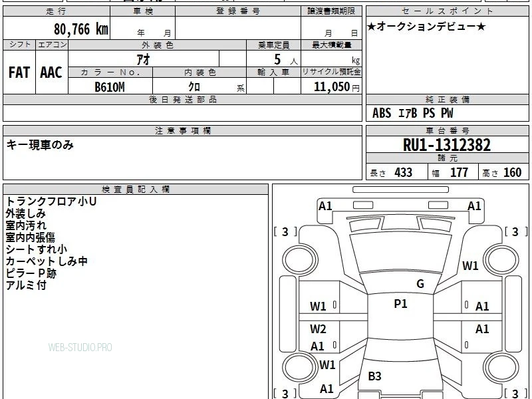Click the 内装色 header
This screenshot has height=399, width=532.
pos(199,72)
